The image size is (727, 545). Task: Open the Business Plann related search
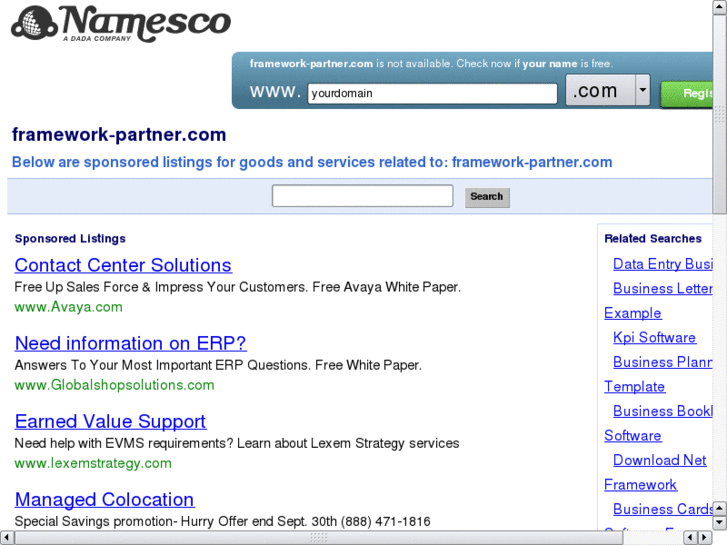(x=663, y=362)
